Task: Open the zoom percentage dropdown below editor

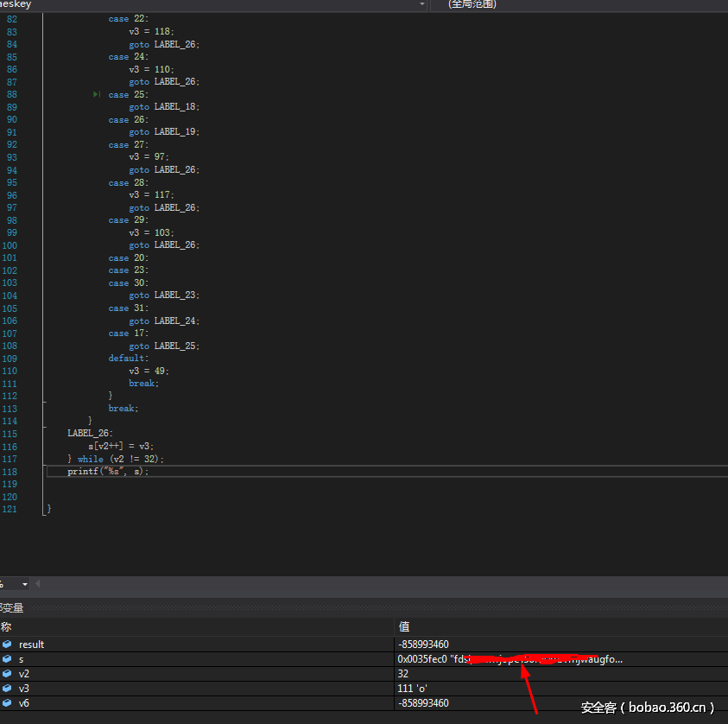Action: (x=24, y=584)
